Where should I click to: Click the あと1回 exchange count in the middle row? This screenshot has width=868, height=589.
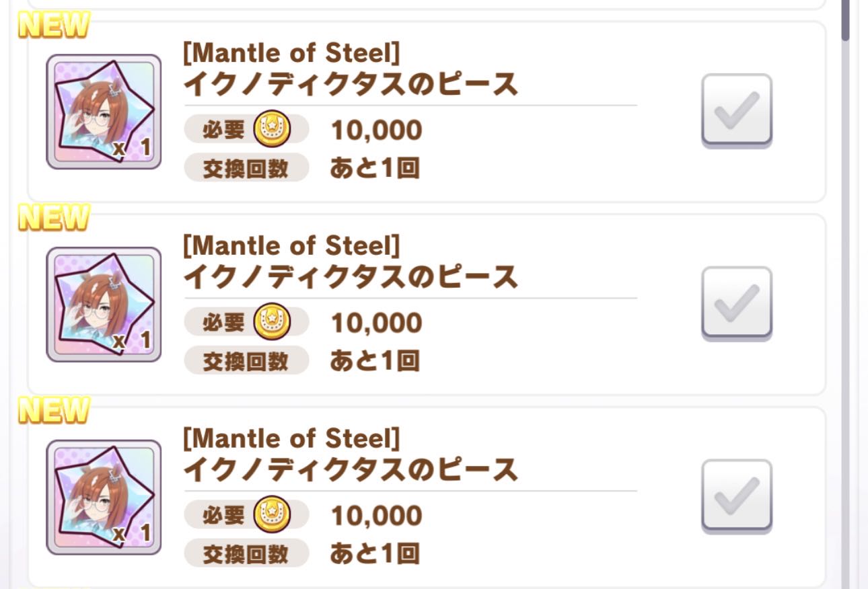[374, 361]
